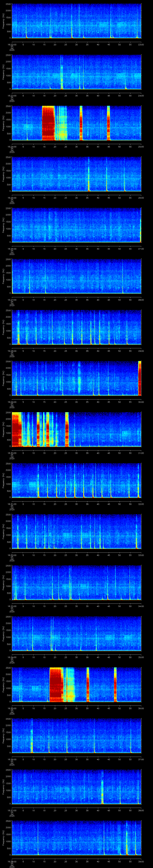Select the 27:00 end time label

point(141,249)
